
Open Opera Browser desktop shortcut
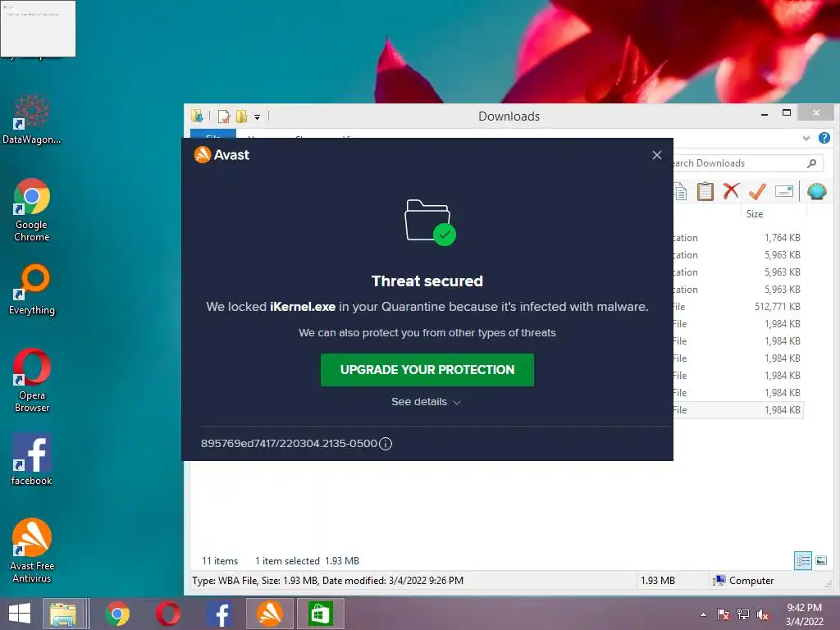tap(32, 381)
